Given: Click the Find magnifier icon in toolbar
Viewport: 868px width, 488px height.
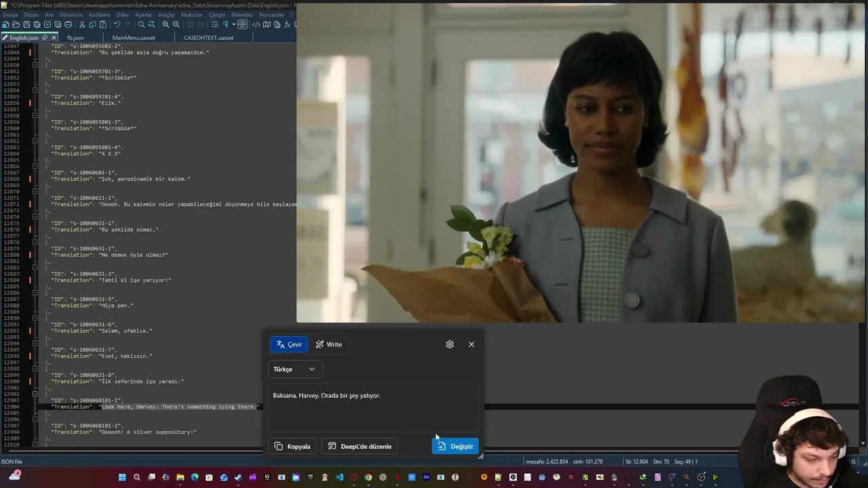Looking at the screenshot, I should [x=141, y=24].
